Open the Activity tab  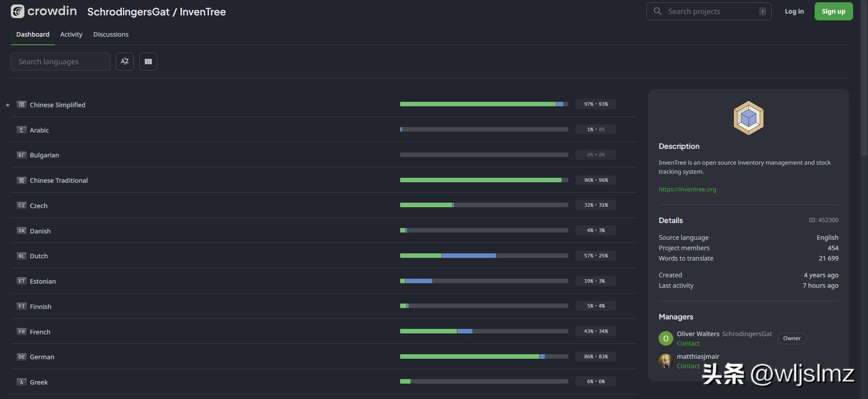click(71, 34)
